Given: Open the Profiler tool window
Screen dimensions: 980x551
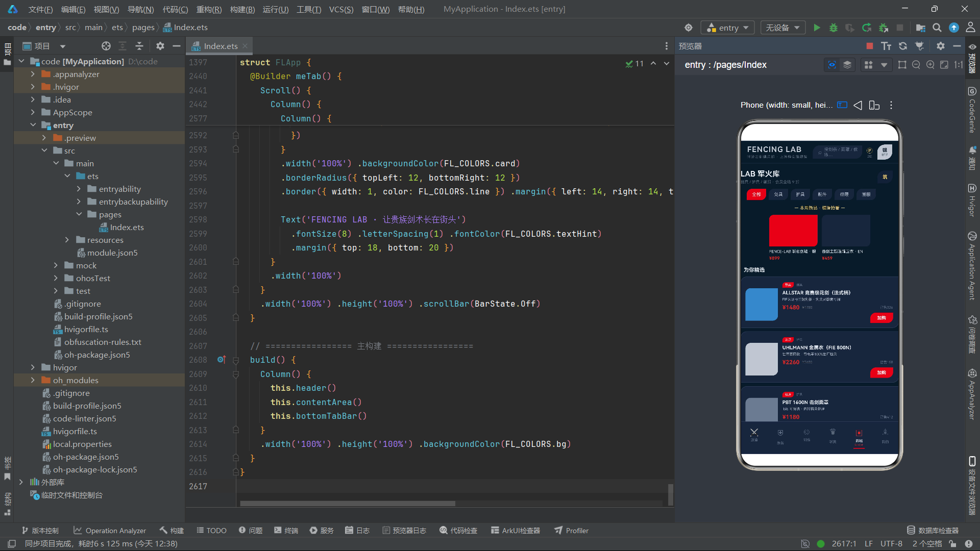Looking at the screenshot, I should (x=572, y=531).
